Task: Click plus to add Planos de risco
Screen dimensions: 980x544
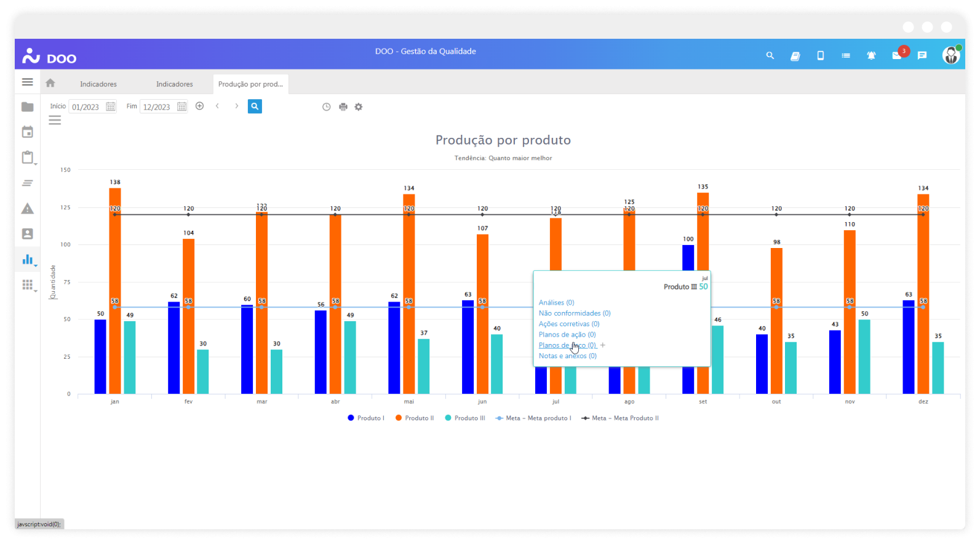Action: point(603,345)
